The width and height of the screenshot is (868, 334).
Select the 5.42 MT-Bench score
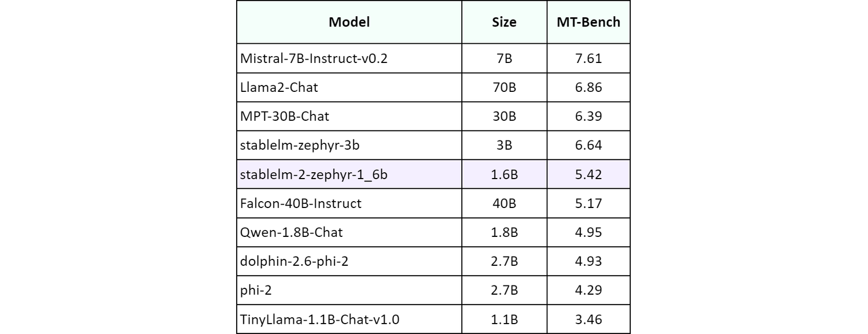589,174
